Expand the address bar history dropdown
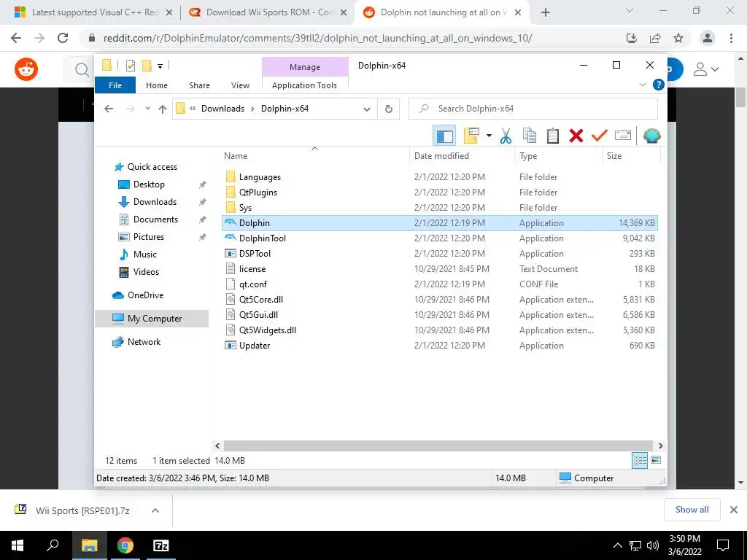The image size is (747, 560). 367,109
